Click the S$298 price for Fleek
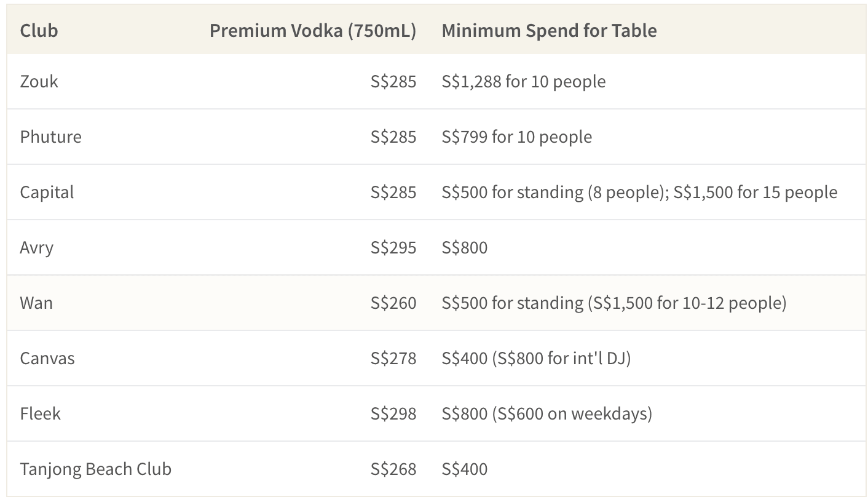 393,413
